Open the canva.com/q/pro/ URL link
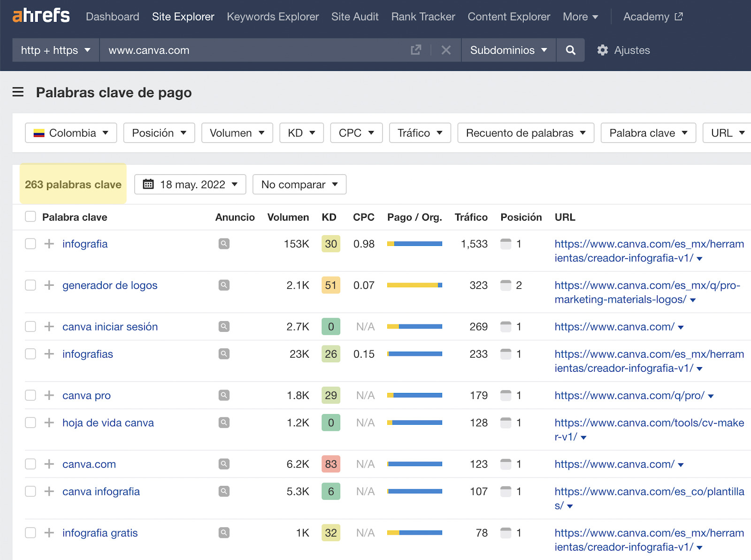Screen dimensions: 751x560 (629, 396)
